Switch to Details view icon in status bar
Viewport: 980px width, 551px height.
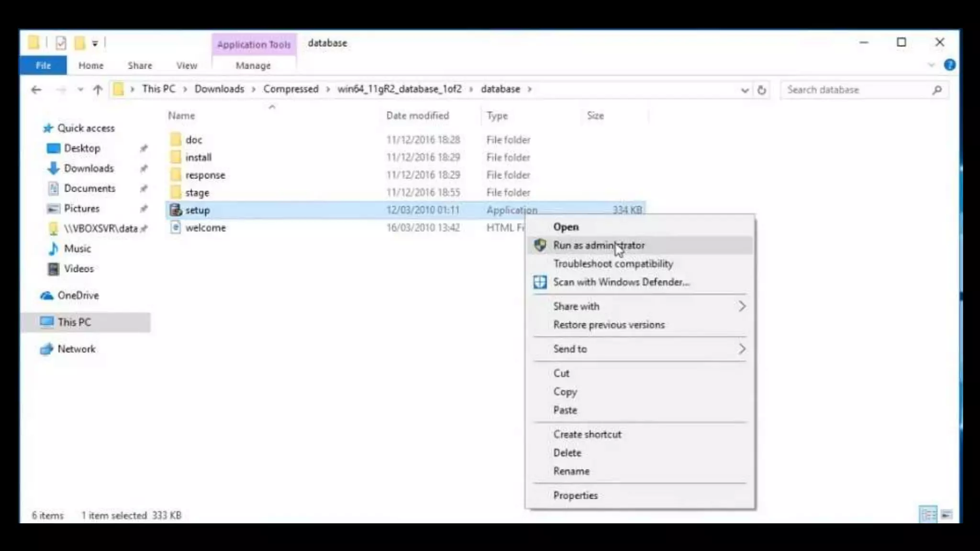pyautogui.click(x=928, y=515)
